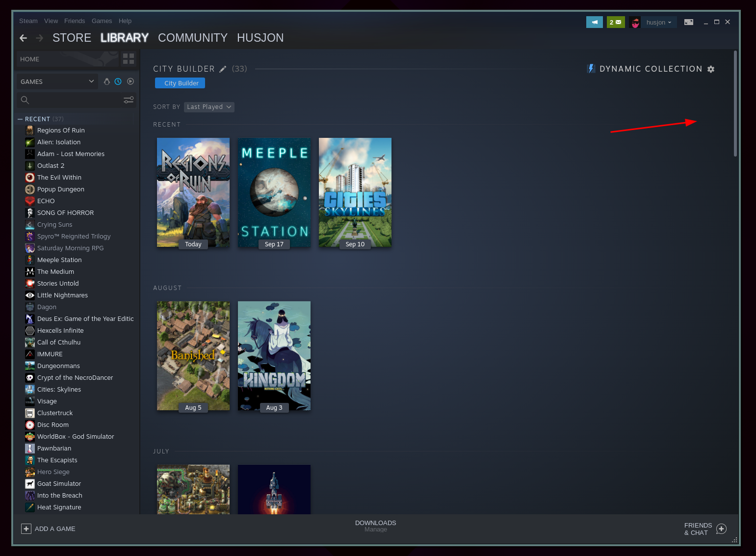Viewport: 756px width, 556px height.
Task: Open the Friends menu
Action: (75, 21)
